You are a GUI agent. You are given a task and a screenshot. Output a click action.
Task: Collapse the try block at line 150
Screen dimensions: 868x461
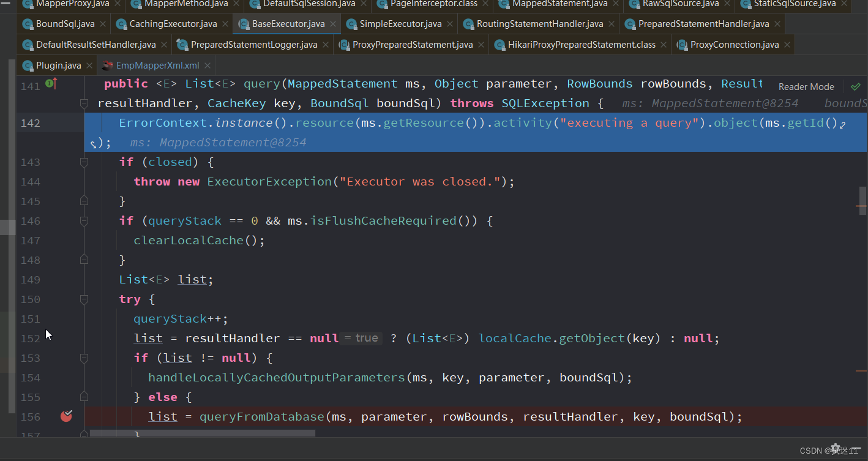(x=84, y=299)
